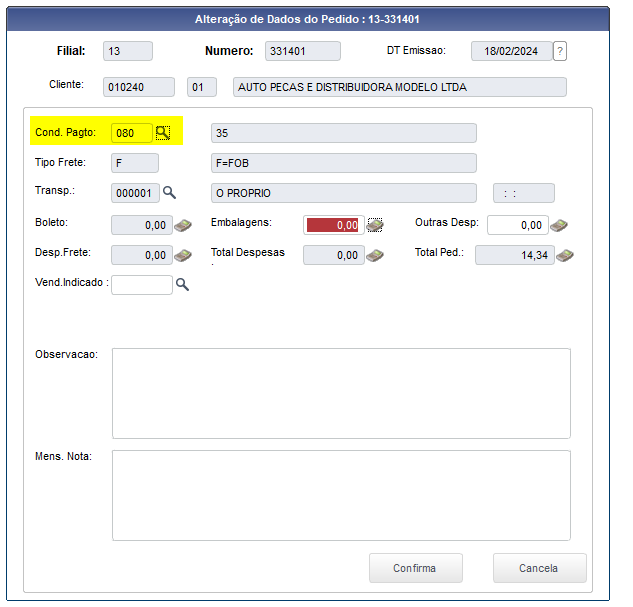Viewport: 633px width, 607px height.
Task: Focus the Desp.Frete value field
Action: coord(142,255)
